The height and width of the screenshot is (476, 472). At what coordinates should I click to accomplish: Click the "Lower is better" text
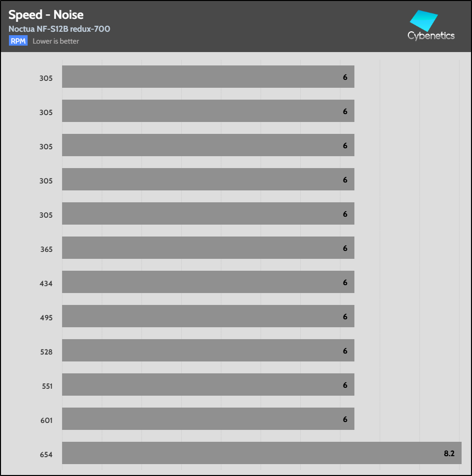tap(56, 41)
